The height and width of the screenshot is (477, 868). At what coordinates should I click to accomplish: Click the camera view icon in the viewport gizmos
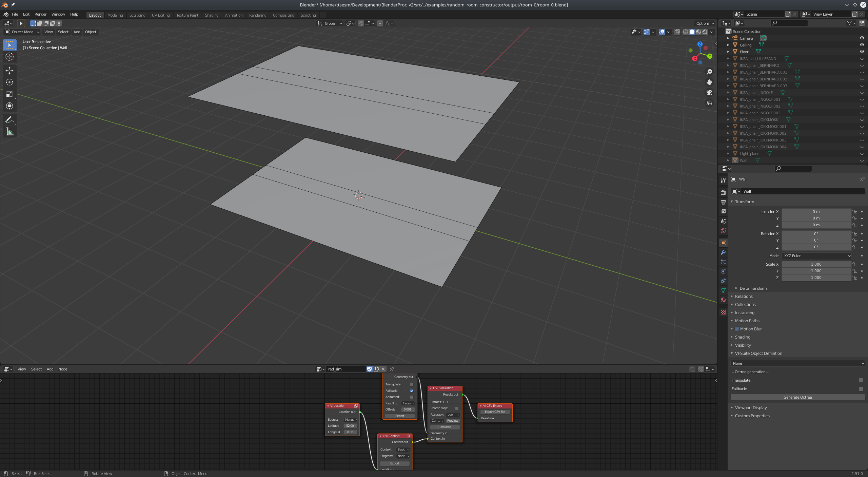709,93
